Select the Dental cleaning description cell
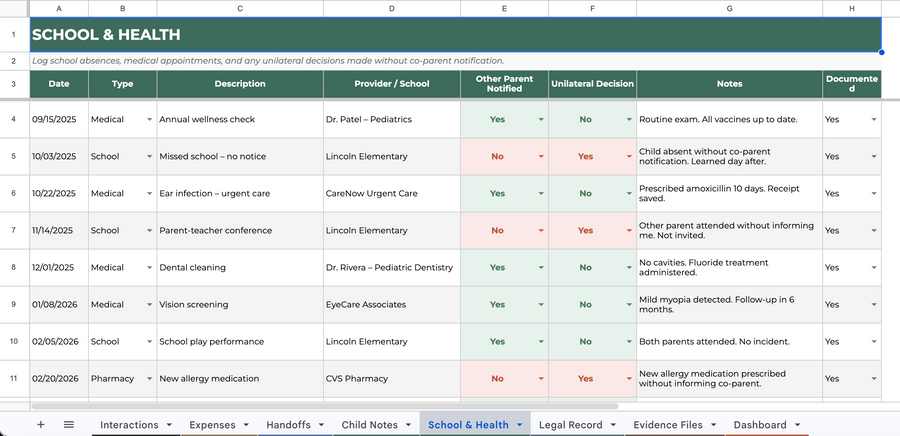The height and width of the screenshot is (436, 900). [240, 268]
